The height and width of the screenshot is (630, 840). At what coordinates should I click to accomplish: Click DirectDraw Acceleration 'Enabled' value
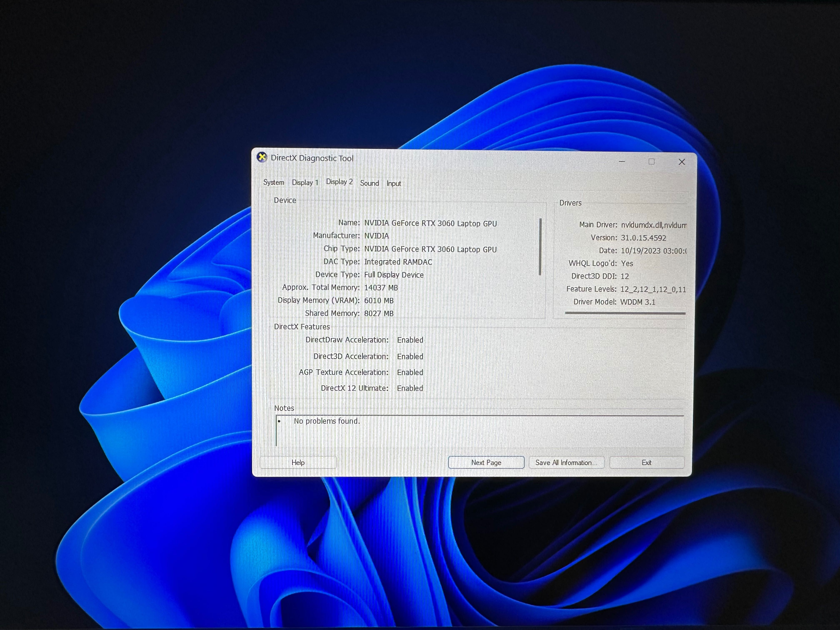point(410,340)
